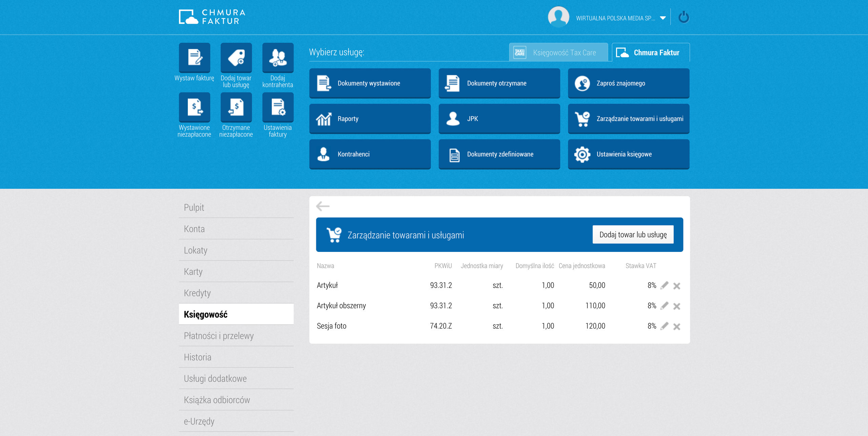Switch to Księgowość Tax Care tab
Screen dimensions: 868x436
click(558, 52)
